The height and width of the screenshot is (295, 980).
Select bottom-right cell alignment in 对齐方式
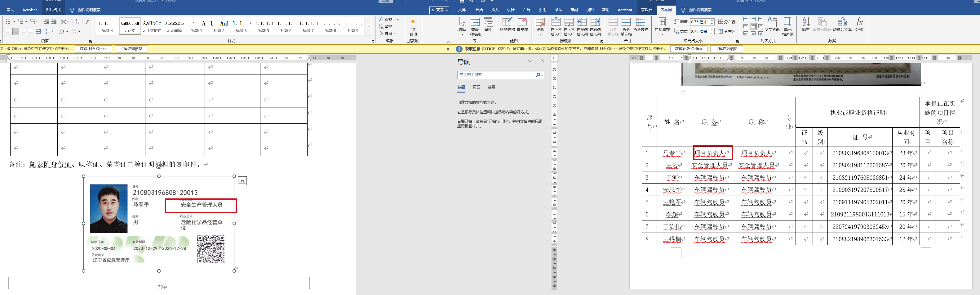click(x=760, y=34)
